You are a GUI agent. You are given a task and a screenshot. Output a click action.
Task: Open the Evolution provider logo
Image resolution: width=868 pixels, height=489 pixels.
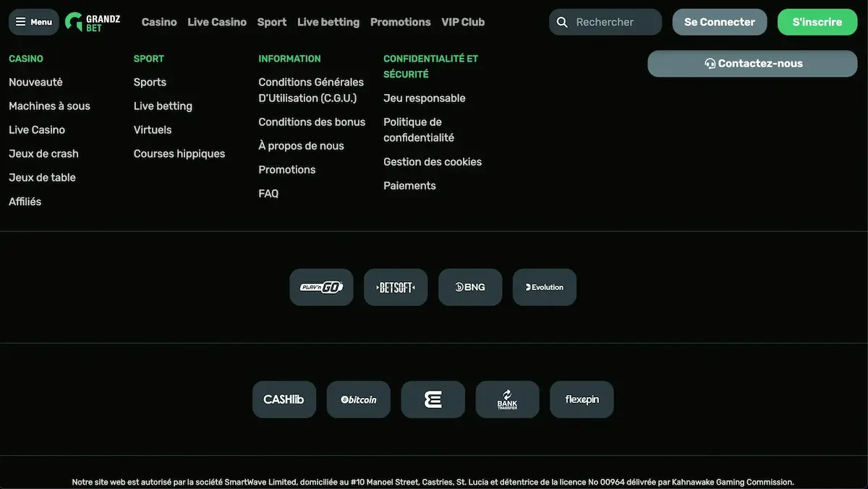click(x=545, y=287)
